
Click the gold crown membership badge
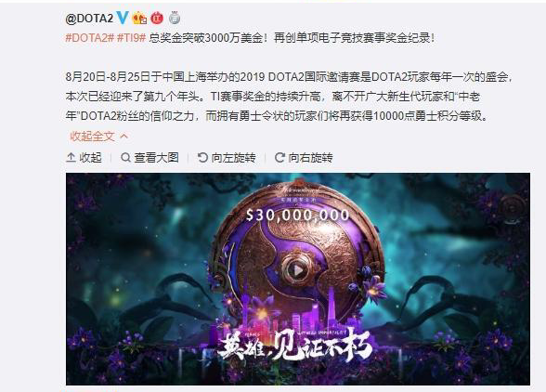pyautogui.click(x=139, y=18)
